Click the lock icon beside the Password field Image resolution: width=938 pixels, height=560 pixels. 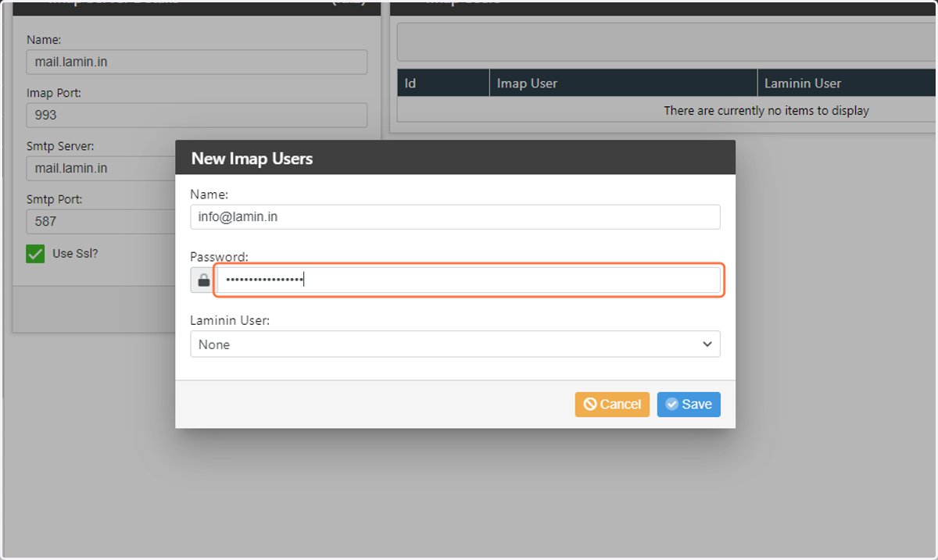pos(203,280)
